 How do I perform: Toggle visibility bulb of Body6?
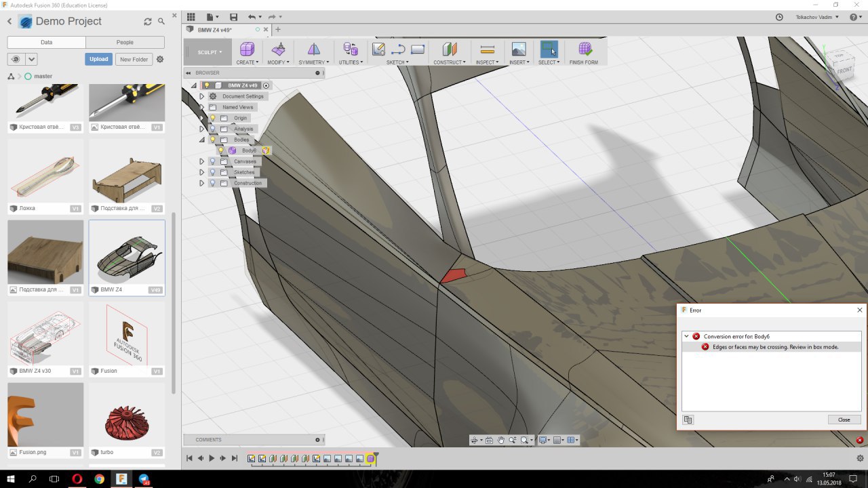(x=221, y=150)
